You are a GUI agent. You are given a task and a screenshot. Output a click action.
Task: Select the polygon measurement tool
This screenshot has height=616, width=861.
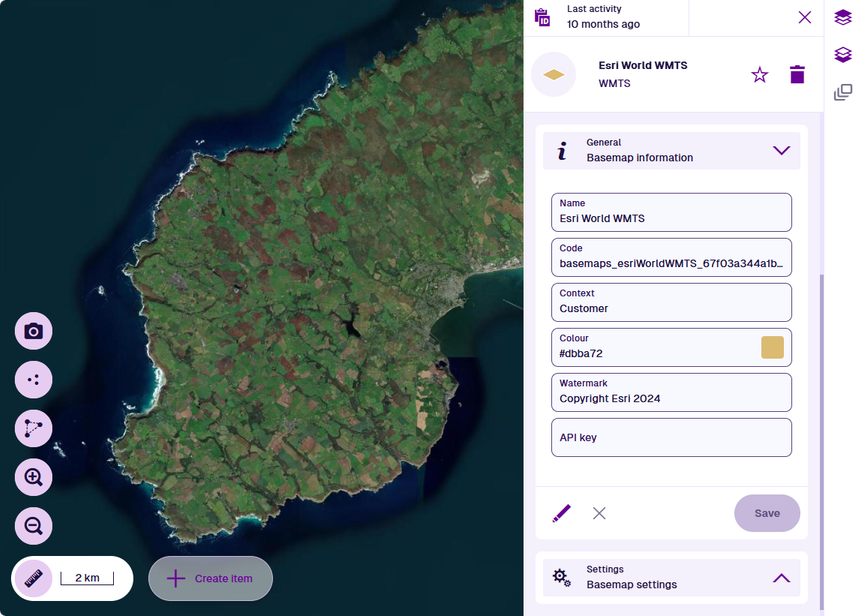click(x=33, y=428)
